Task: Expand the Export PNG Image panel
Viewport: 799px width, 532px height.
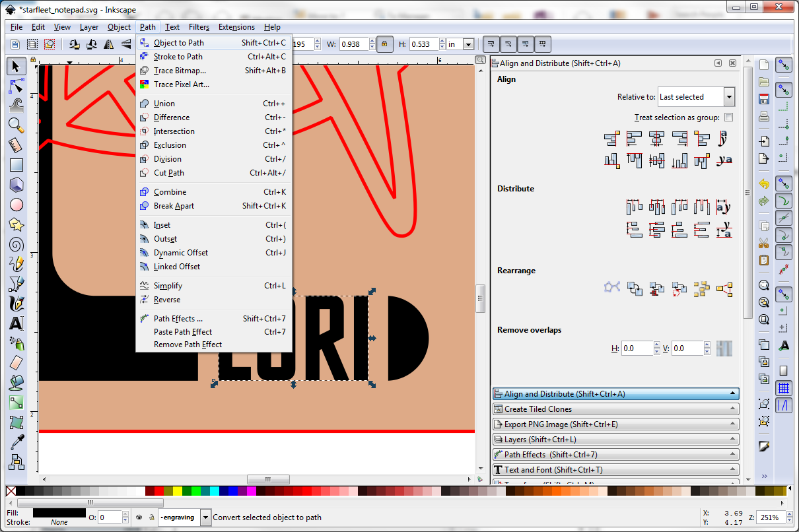Action: click(x=615, y=424)
